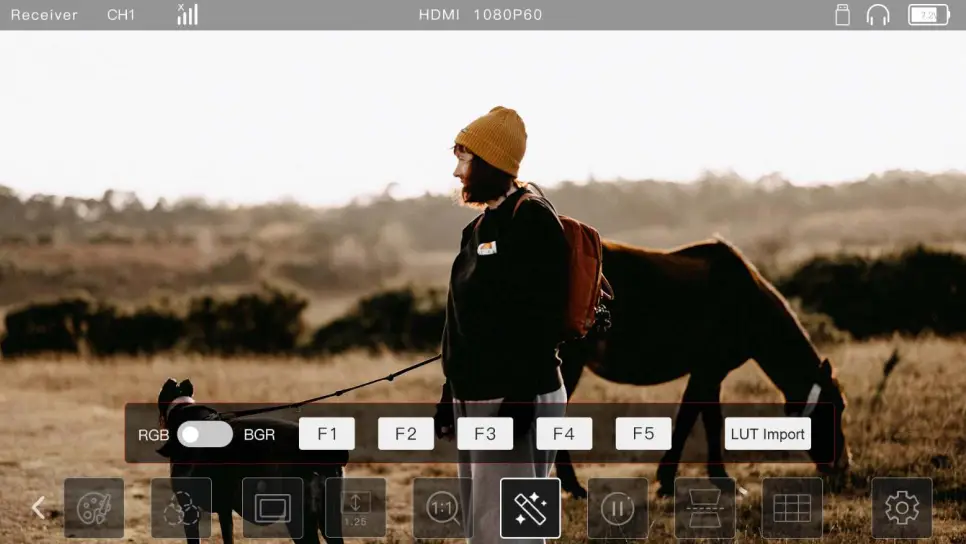Viewport: 966px width, 544px height.
Task: Tap the USB drive status icon
Action: point(842,15)
